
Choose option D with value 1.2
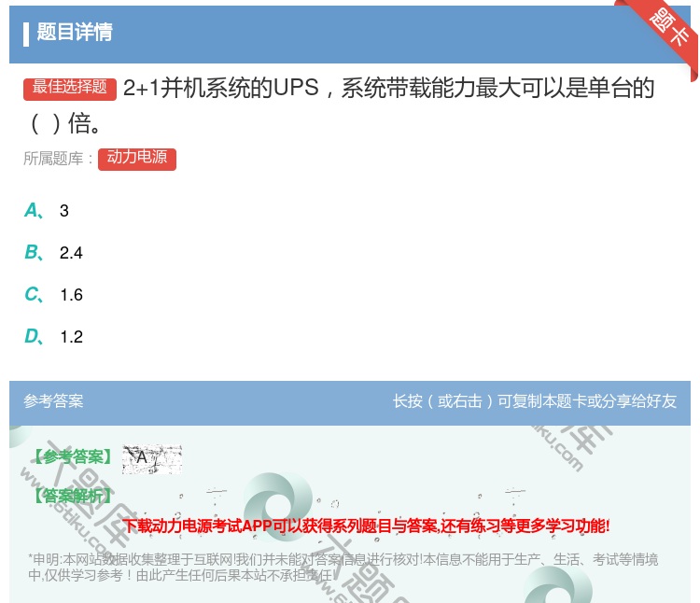(53, 337)
